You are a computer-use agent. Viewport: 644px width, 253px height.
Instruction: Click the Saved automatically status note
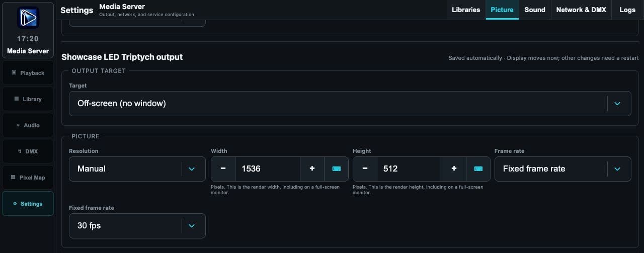click(543, 58)
